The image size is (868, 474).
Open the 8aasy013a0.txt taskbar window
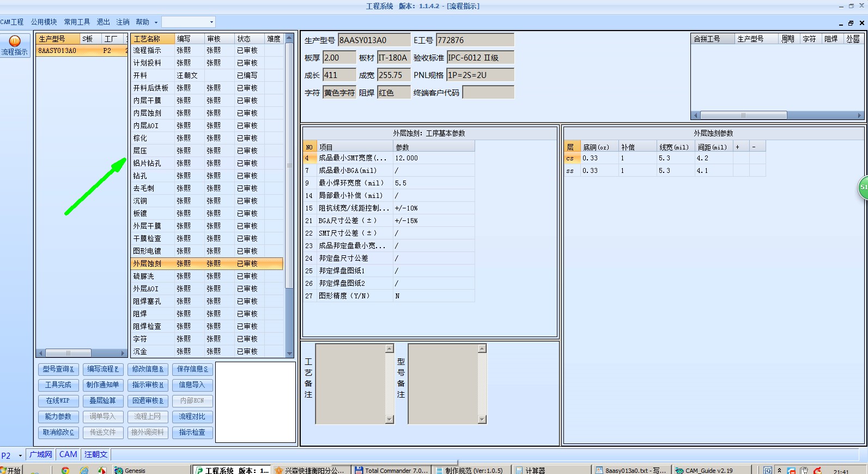[x=632, y=470]
